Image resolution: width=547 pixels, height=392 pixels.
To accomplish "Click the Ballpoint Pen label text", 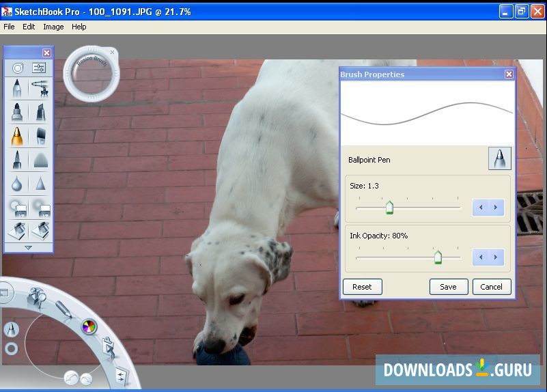I will click(x=369, y=160).
